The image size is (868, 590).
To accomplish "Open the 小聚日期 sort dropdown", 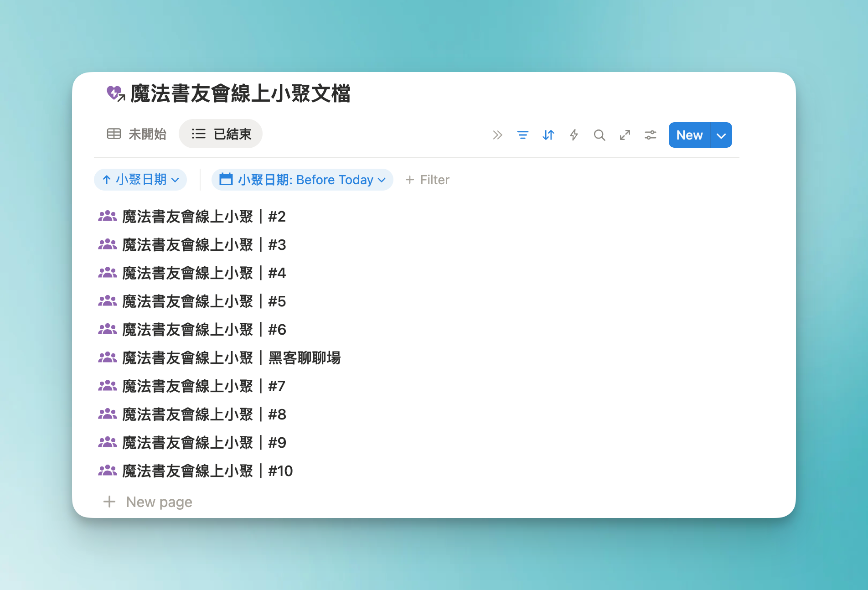I will (140, 180).
